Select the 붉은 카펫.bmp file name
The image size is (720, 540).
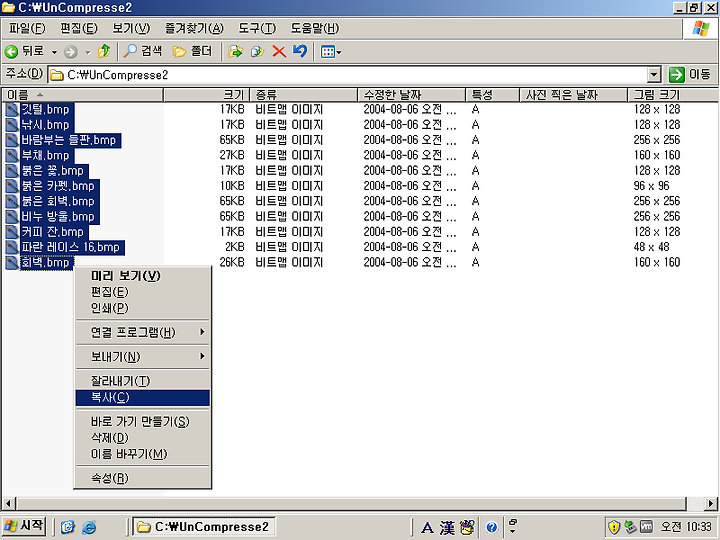coord(58,186)
